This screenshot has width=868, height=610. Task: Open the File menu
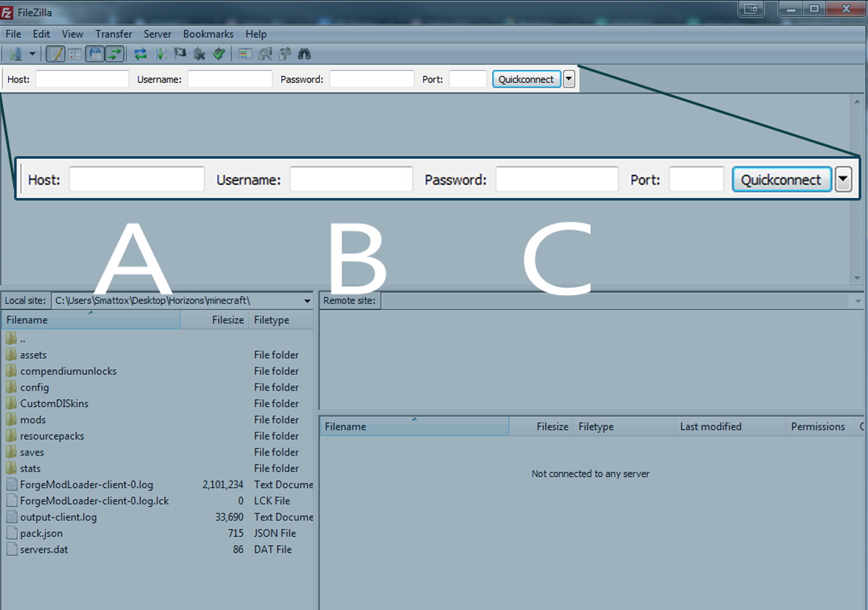point(13,34)
